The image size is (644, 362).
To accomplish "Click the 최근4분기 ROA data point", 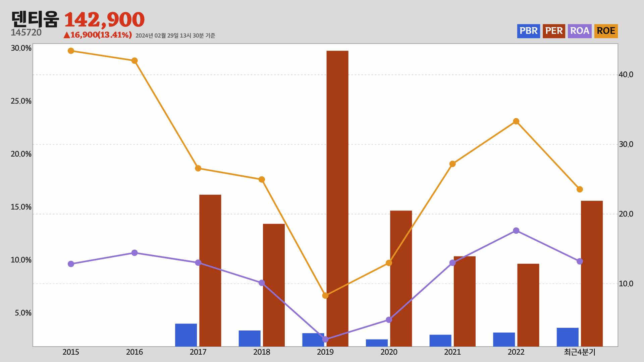I will [x=580, y=261].
